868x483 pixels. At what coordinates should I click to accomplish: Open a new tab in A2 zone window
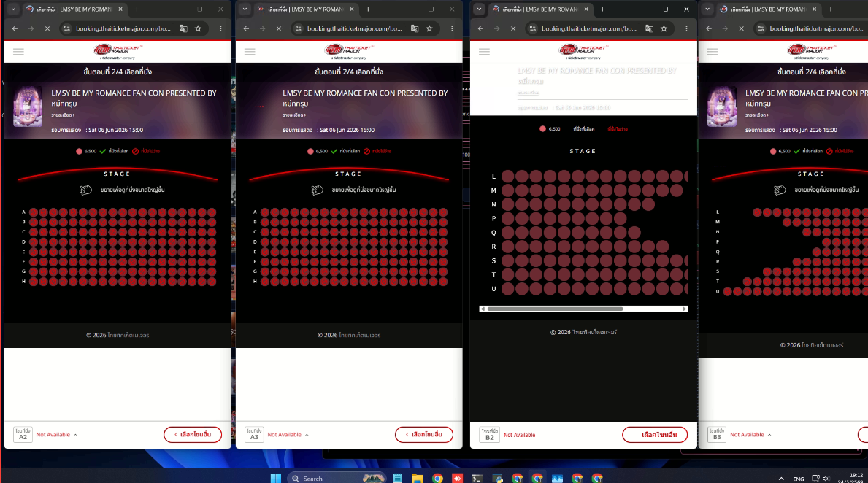point(137,9)
